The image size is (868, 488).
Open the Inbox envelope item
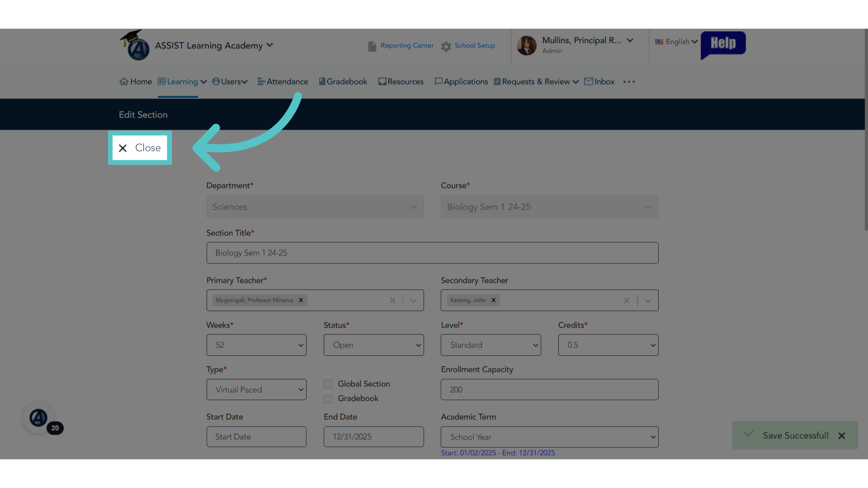coord(599,82)
